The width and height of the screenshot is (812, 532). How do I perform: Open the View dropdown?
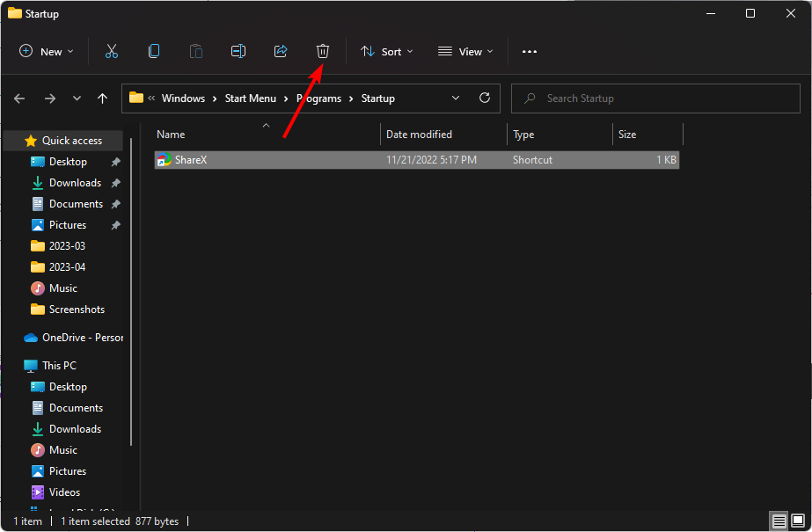(x=465, y=51)
